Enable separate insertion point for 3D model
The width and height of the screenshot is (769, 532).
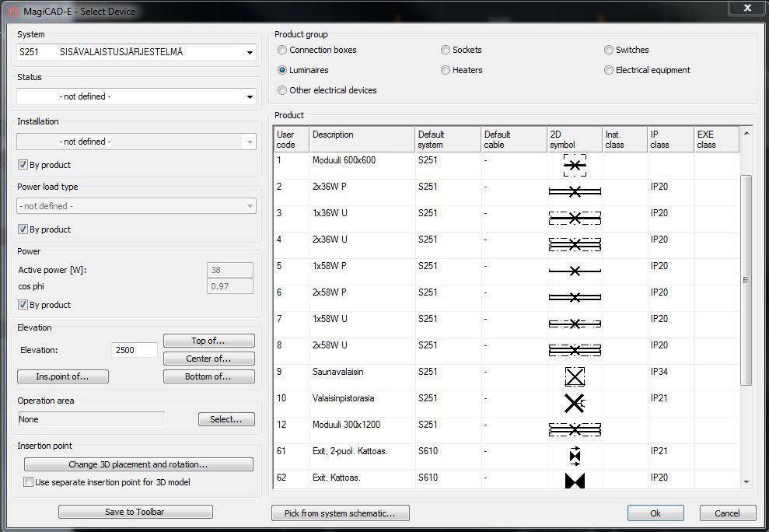tap(29, 482)
